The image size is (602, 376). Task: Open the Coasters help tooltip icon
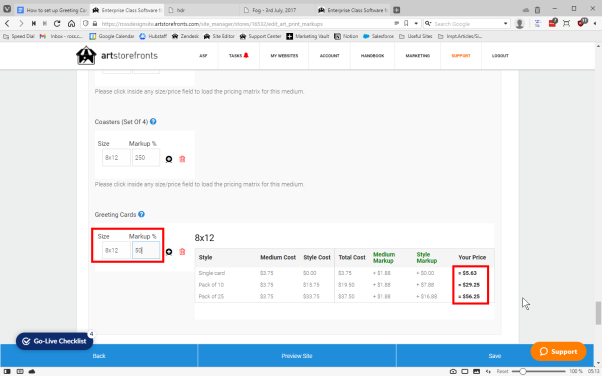[153, 121]
